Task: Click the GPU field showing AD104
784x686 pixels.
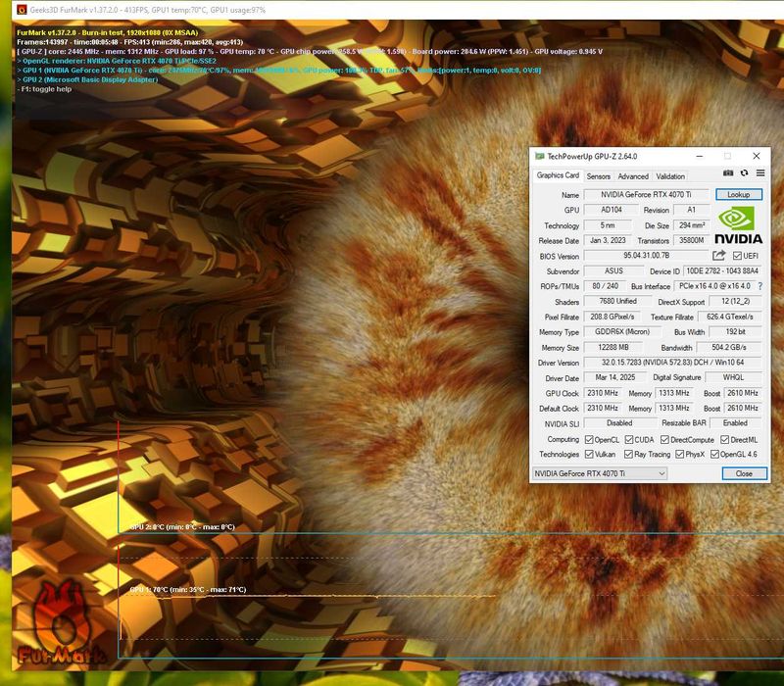Action: (x=611, y=210)
